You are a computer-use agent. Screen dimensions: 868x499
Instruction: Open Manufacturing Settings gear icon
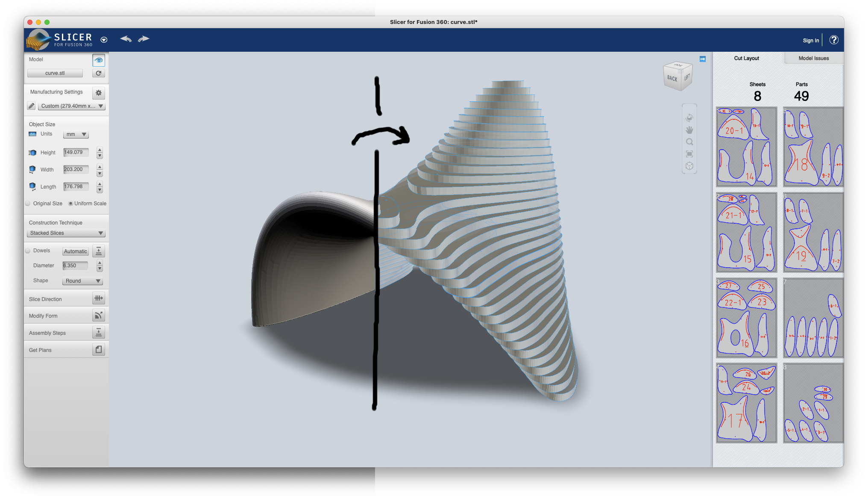[x=99, y=92]
